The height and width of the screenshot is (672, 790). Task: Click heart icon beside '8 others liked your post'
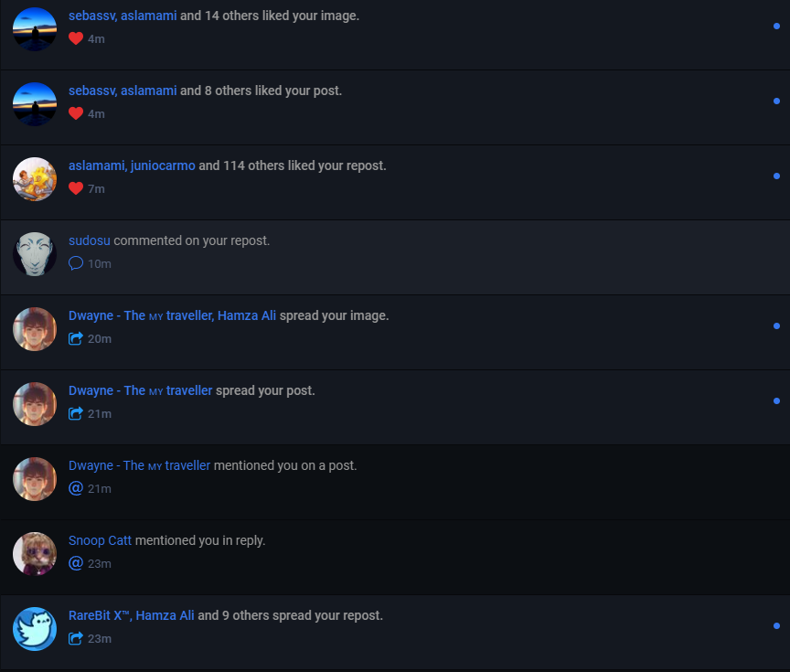pos(76,113)
